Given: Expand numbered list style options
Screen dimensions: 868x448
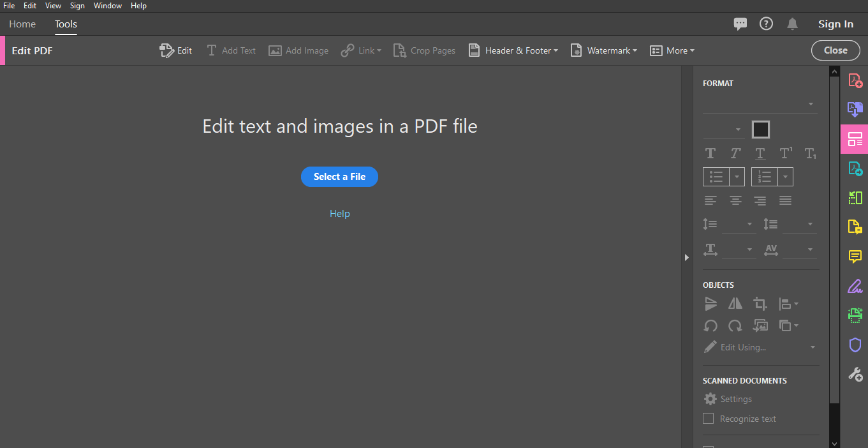Looking at the screenshot, I should click(x=786, y=177).
